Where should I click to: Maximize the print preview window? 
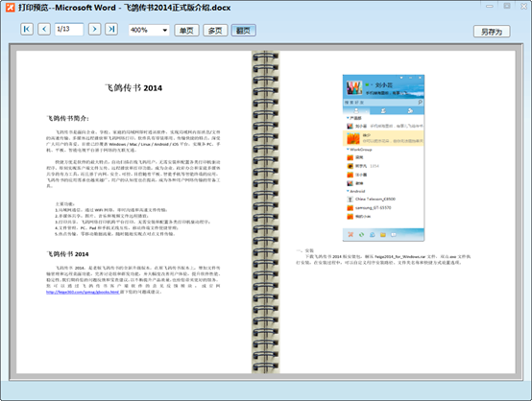click(x=507, y=6)
